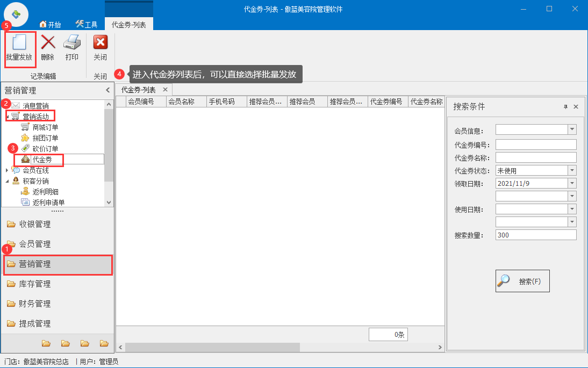Switch to the 开始 ribbon tab
Screen dimensions: 588x368
pos(50,24)
